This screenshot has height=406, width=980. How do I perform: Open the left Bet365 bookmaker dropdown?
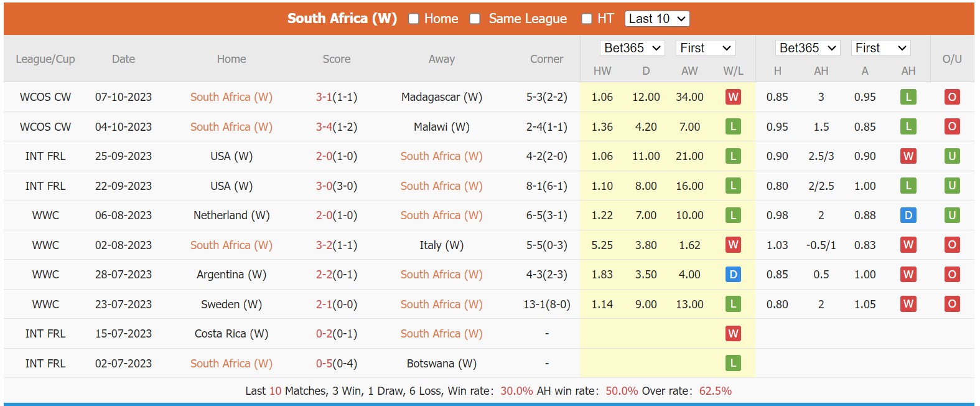[x=632, y=47]
